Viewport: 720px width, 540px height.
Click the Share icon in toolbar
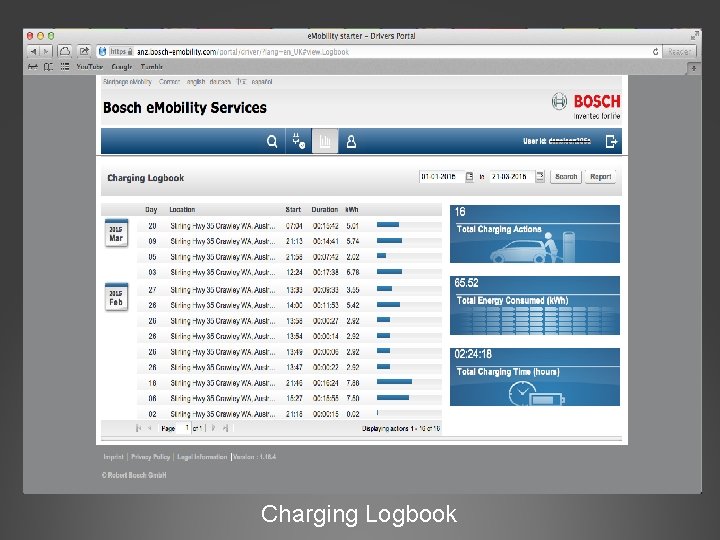coord(84,51)
